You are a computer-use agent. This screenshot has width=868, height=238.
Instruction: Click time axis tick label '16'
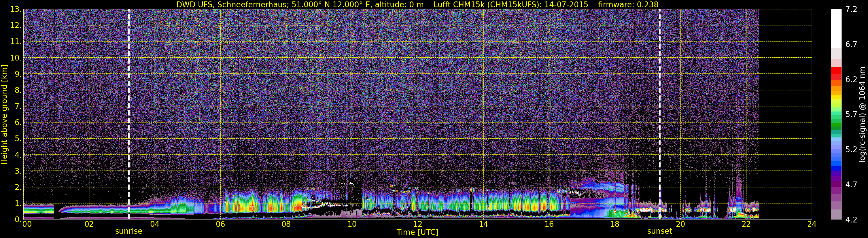(x=549, y=224)
